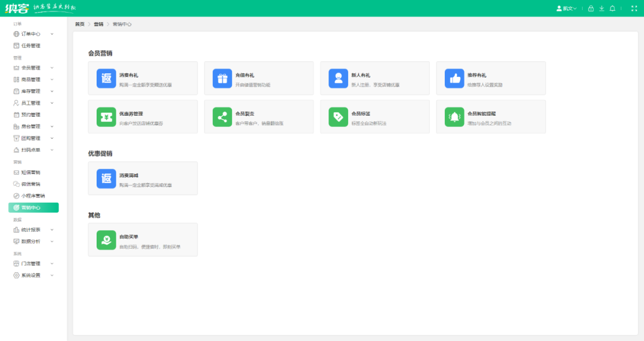Click 营销中心 breadcrumb text
This screenshot has height=341, width=644.
point(122,24)
